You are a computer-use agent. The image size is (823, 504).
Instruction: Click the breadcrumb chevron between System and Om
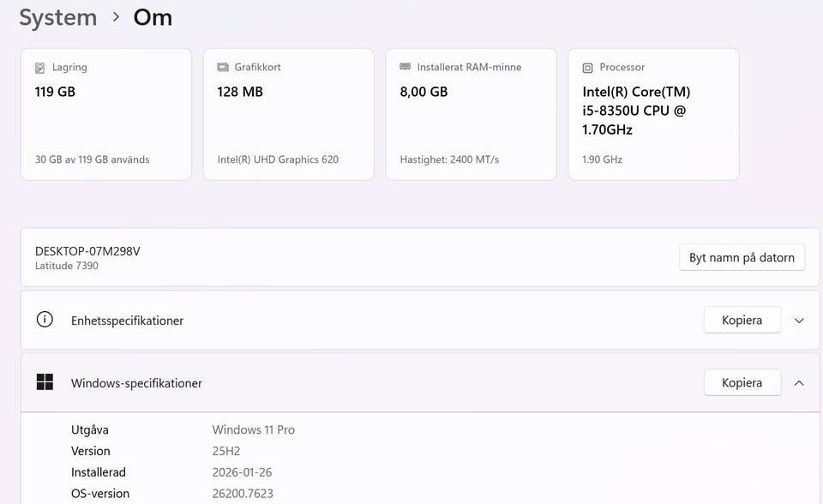[116, 17]
